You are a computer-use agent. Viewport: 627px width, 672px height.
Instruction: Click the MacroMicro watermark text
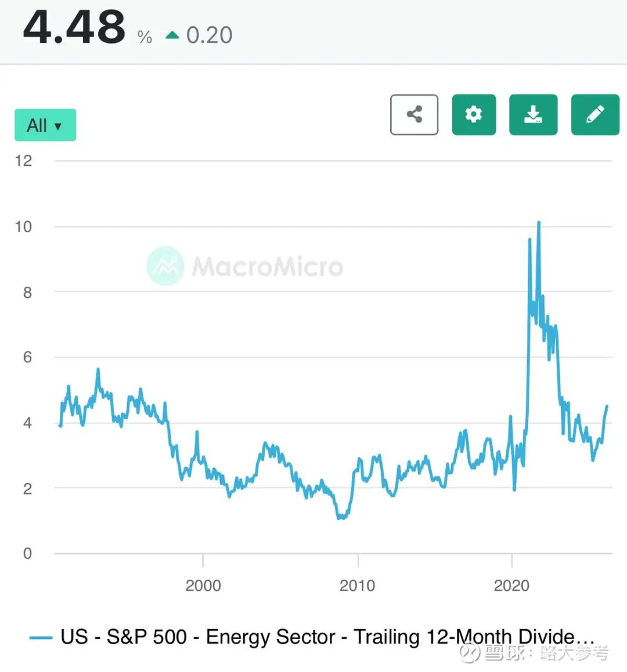coord(267,267)
